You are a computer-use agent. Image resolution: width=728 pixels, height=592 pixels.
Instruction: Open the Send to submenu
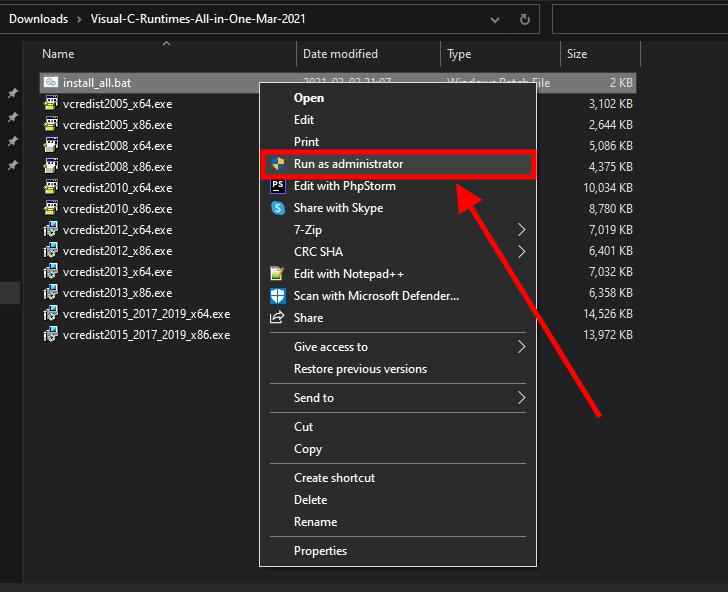coord(521,398)
